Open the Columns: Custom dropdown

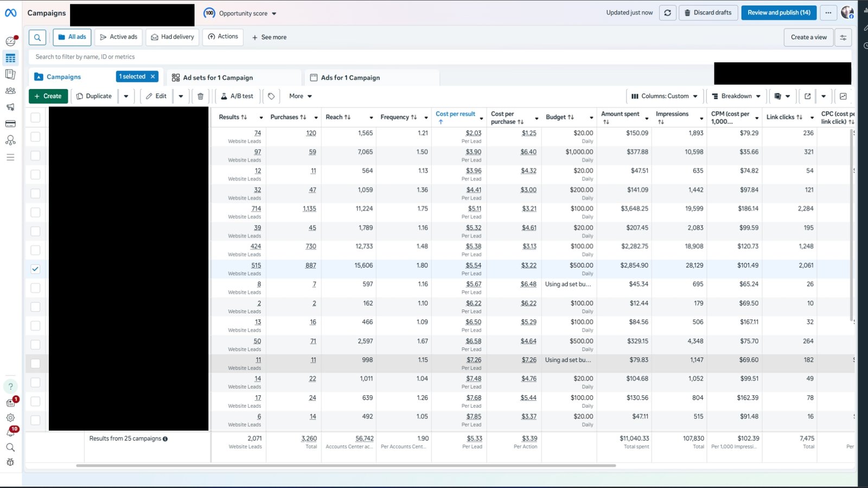tap(665, 97)
